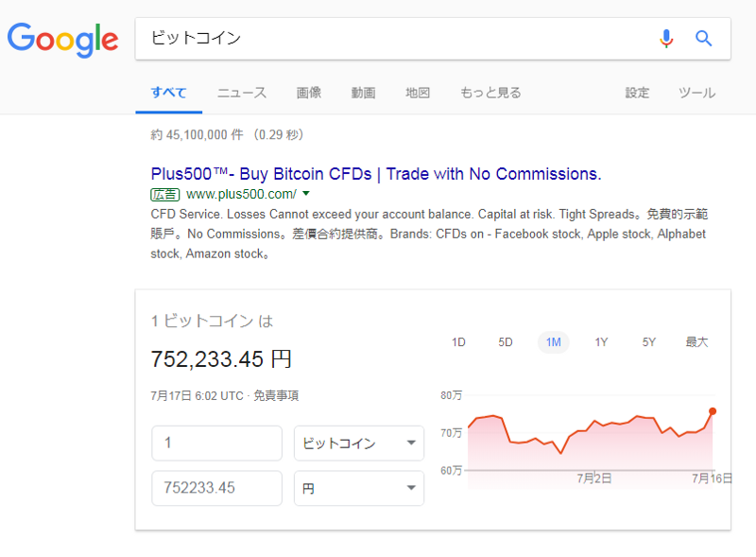
Task: Open the 免責事項 disclaimer link
Action: (276, 396)
